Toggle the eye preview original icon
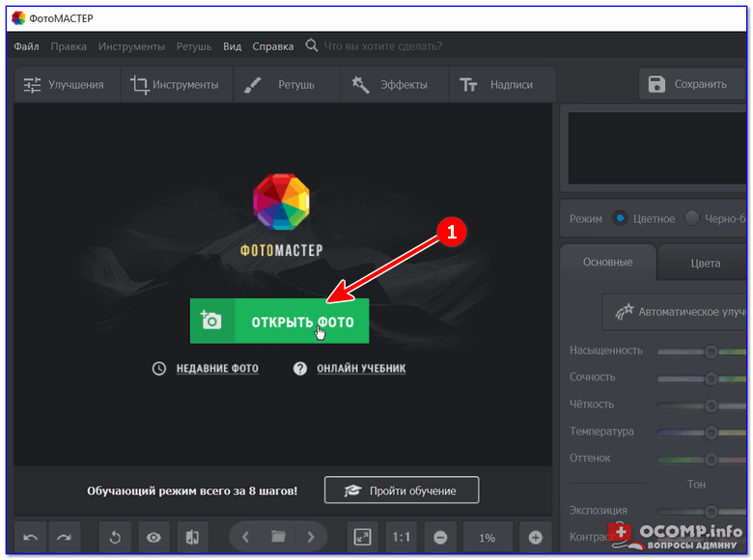753x560 pixels. (x=153, y=537)
